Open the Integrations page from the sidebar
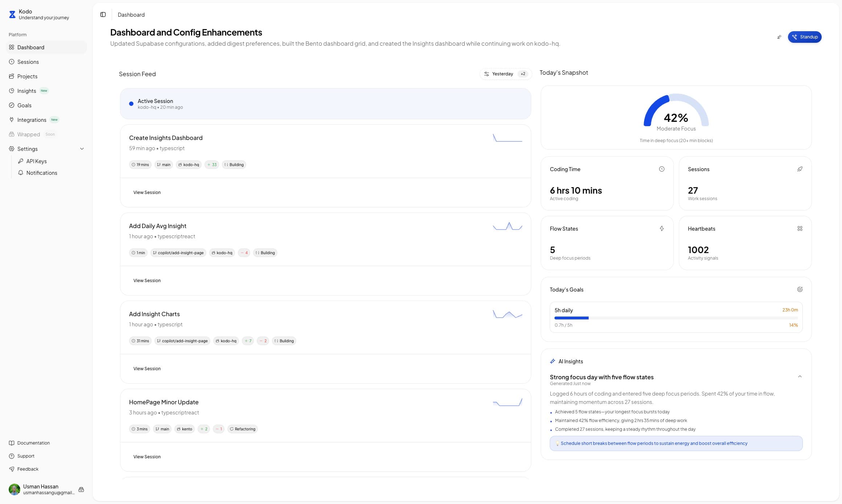Screen dimensions: 842x504 [x=32, y=120]
